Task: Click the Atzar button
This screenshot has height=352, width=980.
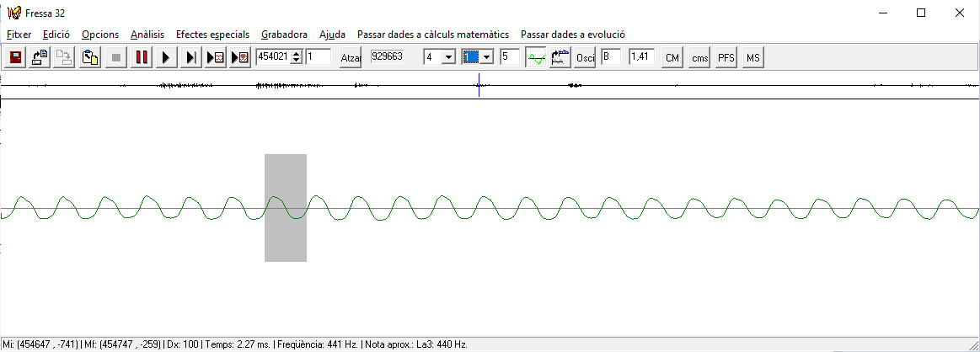Action: coord(351,57)
